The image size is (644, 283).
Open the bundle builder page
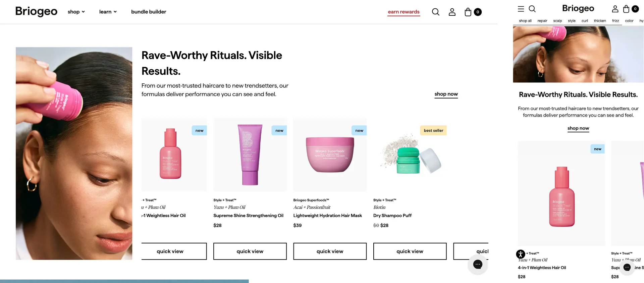pyautogui.click(x=149, y=12)
